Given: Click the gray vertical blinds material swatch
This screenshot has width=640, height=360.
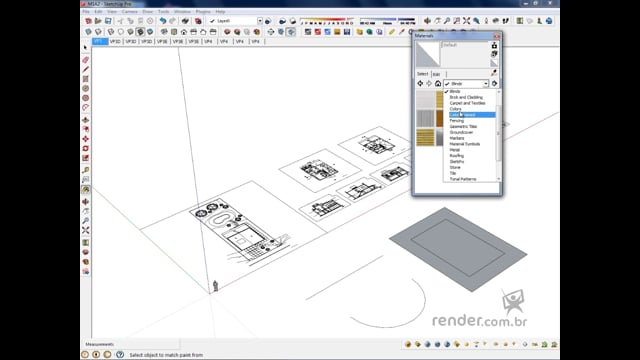Looking at the screenshot, I should [x=425, y=118].
